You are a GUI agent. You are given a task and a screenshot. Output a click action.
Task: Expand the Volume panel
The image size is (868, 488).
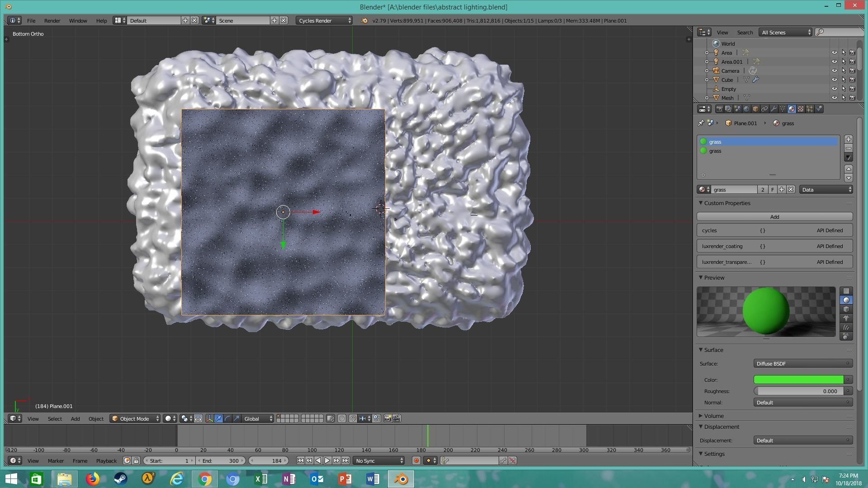tap(713, 416)
